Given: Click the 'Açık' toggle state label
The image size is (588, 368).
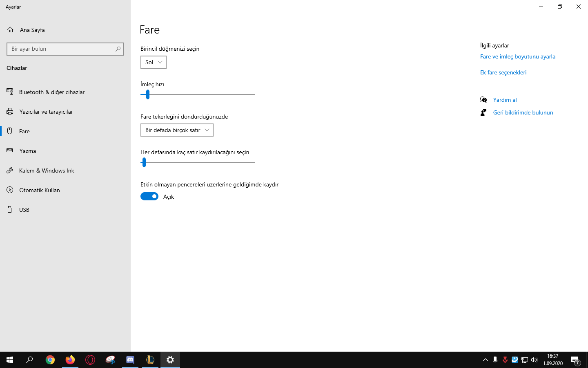Looking at the screenshot, I should click(169, 197).
